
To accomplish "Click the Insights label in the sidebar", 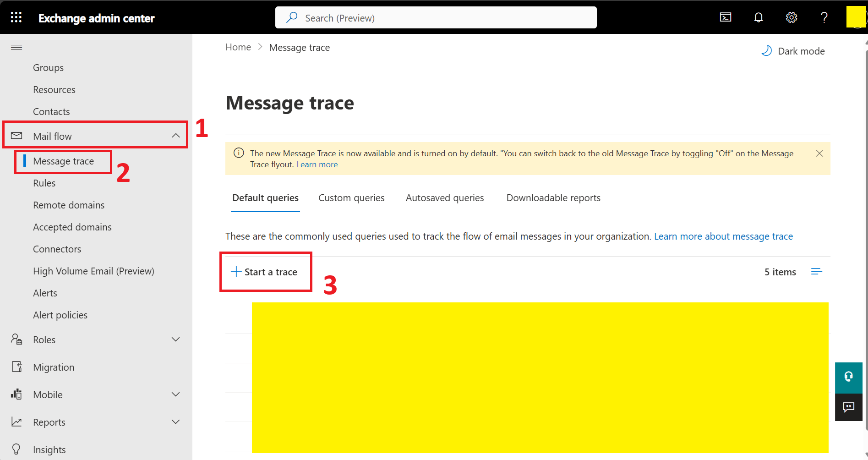I will pyautogui.click(x=49, y=450).
